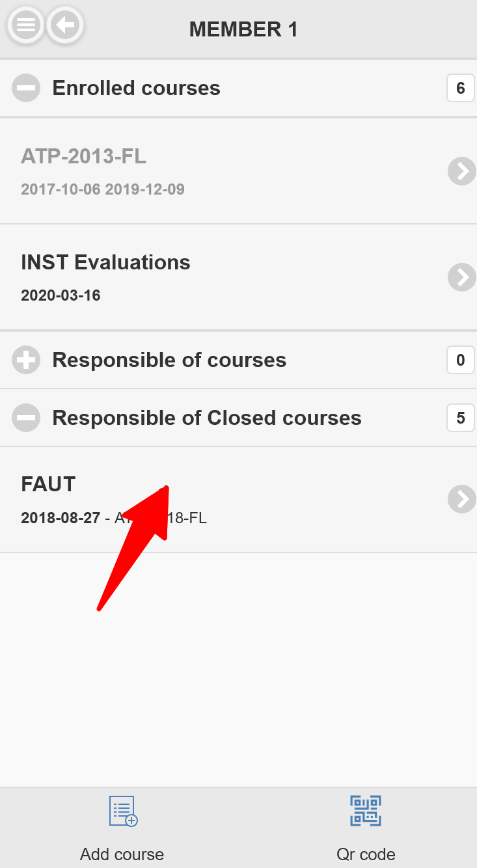Screen dimensions: 477x868
Task: Collapse Responsible of Closed courses minus icon
Action: [x=26, y=418]
